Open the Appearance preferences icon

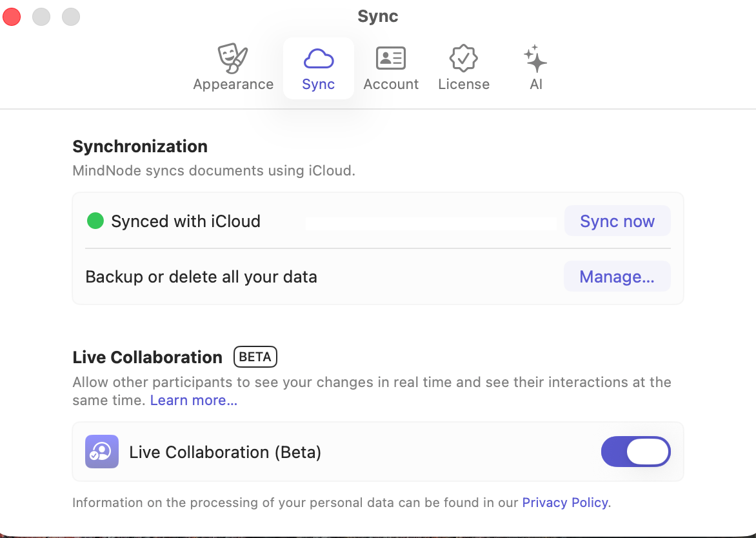pos(233,58)
